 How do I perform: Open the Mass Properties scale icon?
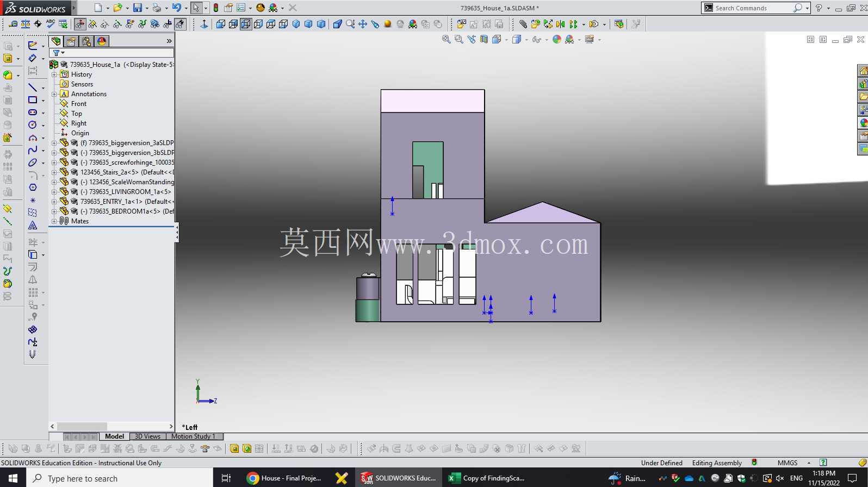[26, 24]
